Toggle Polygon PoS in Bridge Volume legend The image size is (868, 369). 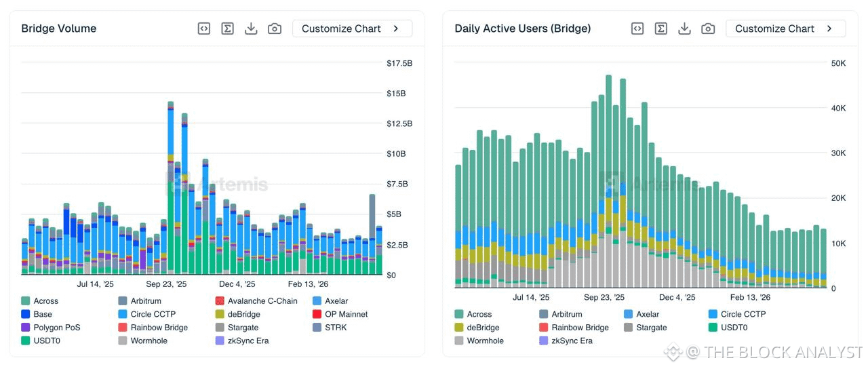point(51,328)
